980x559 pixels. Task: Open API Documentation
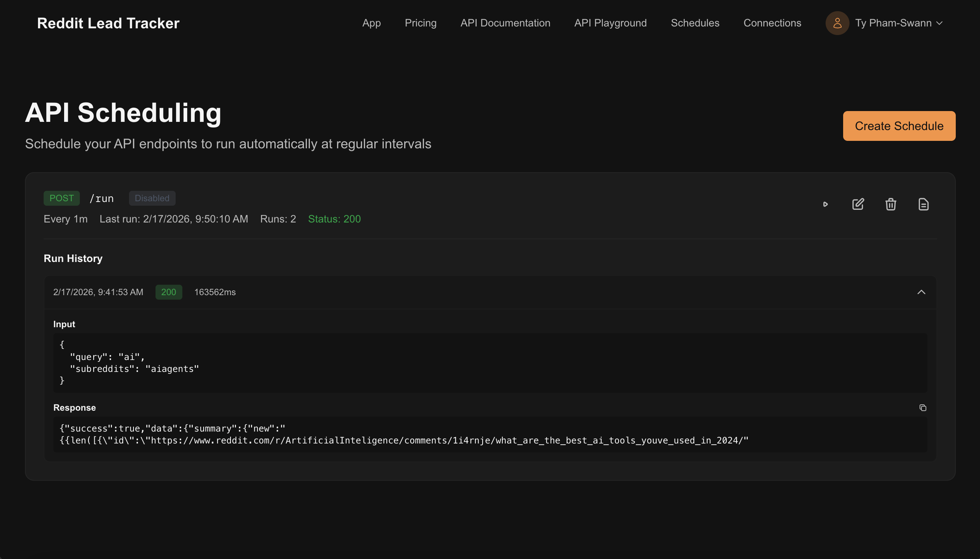505,23
